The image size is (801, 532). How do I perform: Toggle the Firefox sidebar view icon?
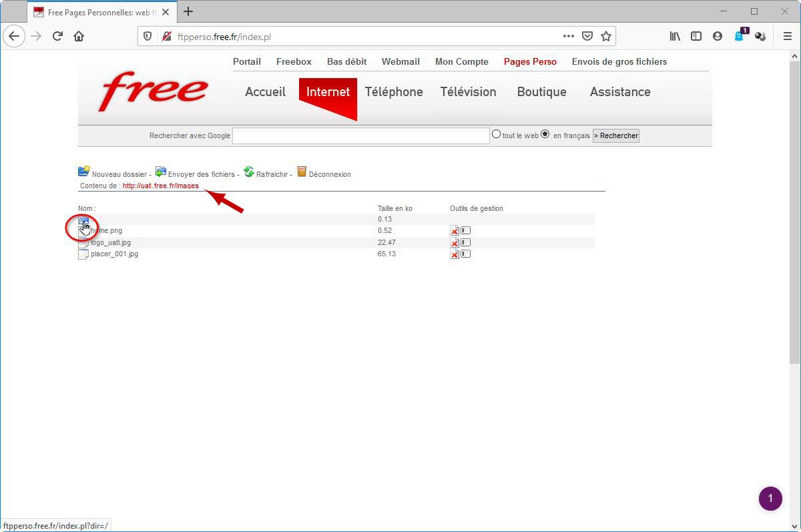[x=696, y=37]
